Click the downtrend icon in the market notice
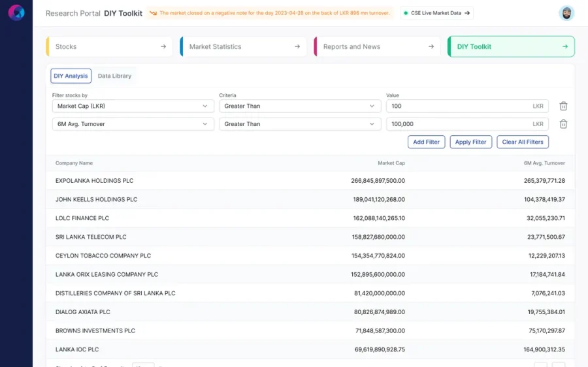The height and width of the screenshot is (367, 588). 153,13
